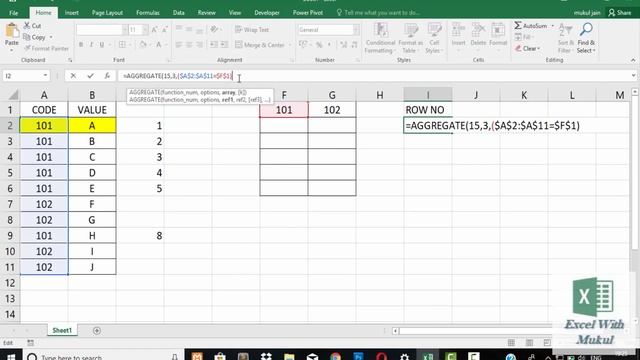Open the Number format dropdown

point(356,30)
